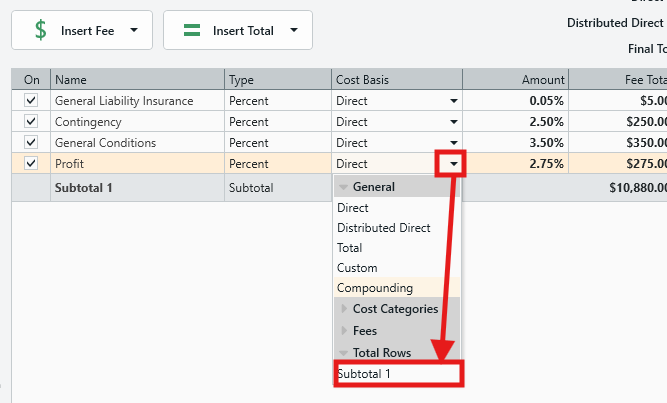Image resolution: width=667 pixels, height=403 pixels.
Task: Click the green dollar sign Insert Fee icon
Action: (x=41, y=30)
